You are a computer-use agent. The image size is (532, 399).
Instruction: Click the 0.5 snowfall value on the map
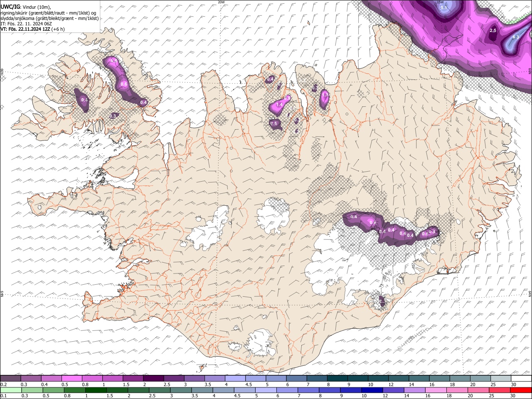pos(273,123)
